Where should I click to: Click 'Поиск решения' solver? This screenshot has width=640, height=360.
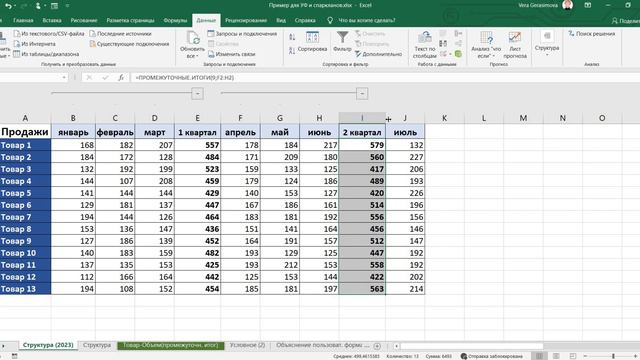[591, 33]
